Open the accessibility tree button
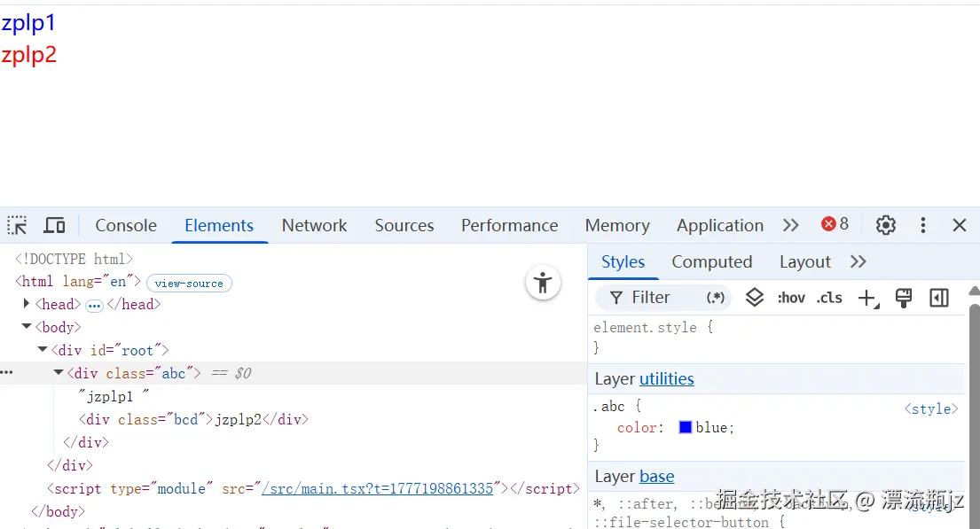This screenshot has width=980, height=529. [x=543, y=283]
